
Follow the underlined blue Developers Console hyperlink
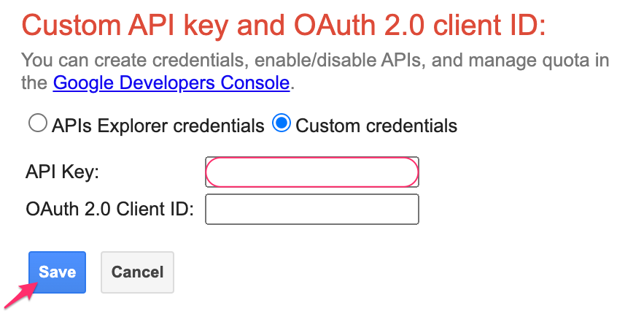171,83
